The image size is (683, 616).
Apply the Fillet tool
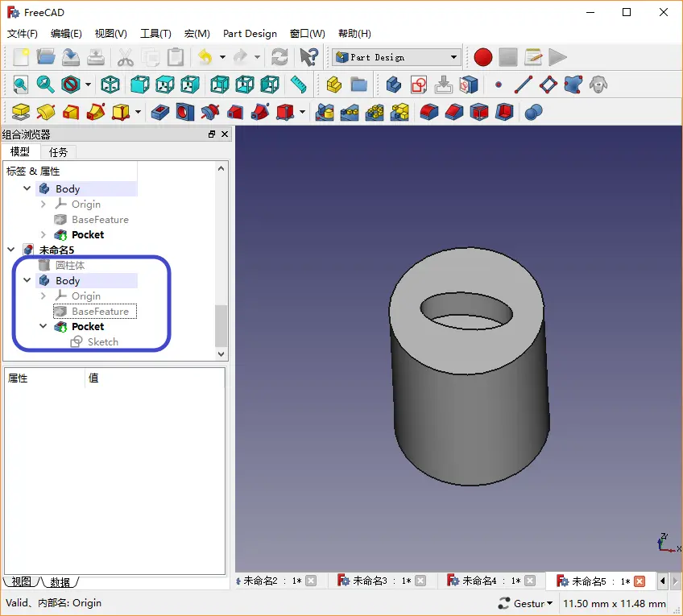[x=428, y=112]
